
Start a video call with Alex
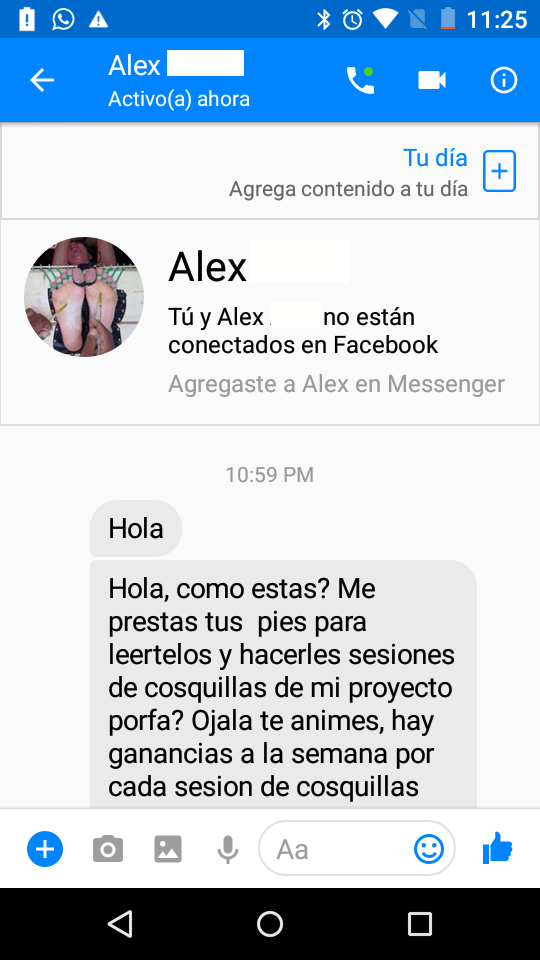tap(432, 80)
